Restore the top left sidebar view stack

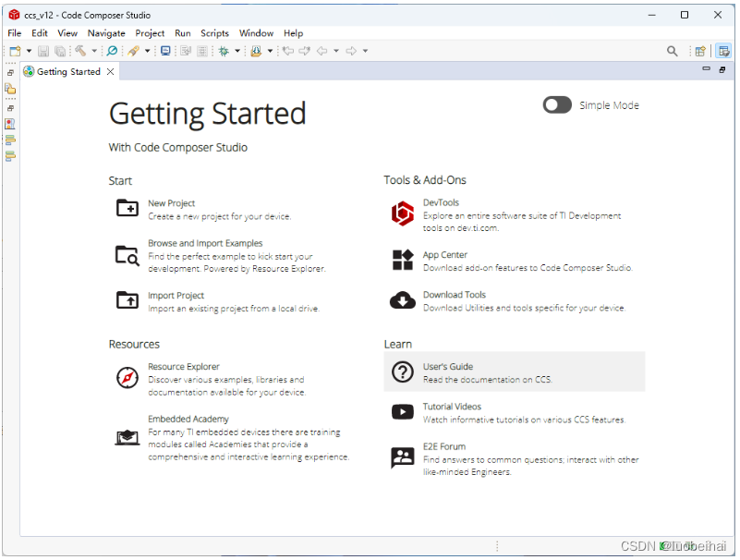click(10, 73)
